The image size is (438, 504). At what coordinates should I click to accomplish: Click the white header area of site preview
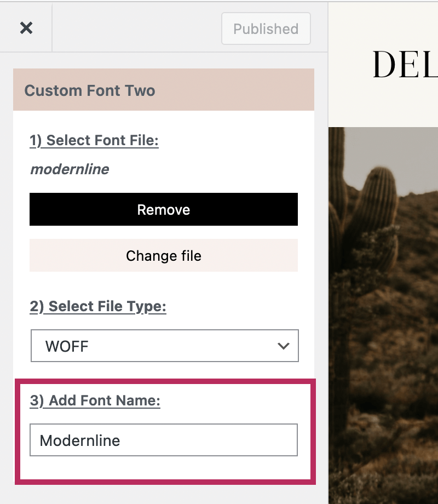click(x=383, y=104)
